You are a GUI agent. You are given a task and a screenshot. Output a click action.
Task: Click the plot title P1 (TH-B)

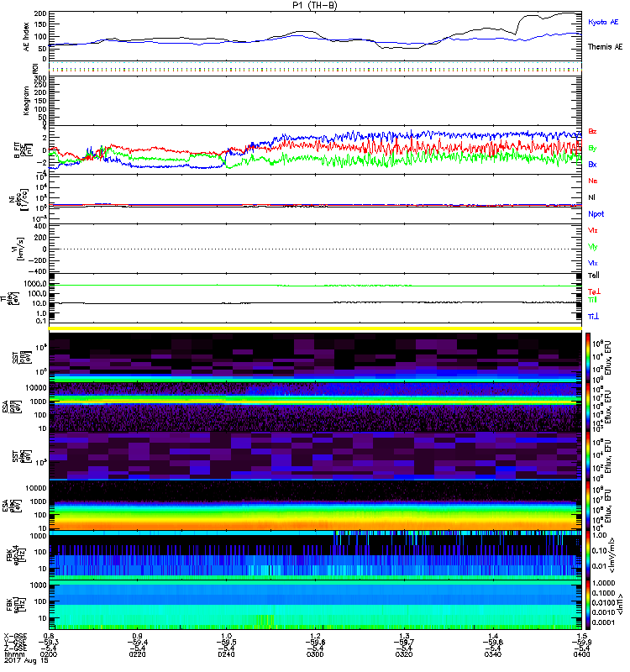click(314, 5)
